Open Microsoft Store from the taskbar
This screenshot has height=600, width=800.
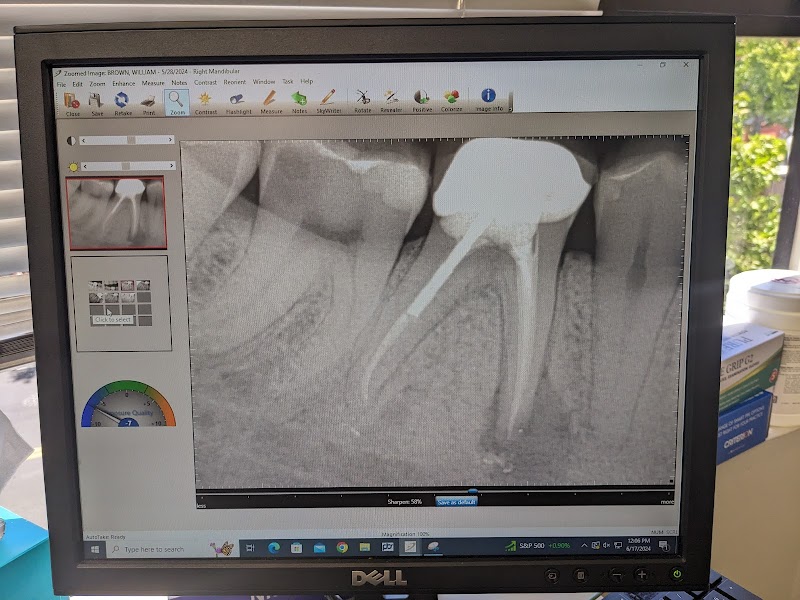click(296, 548)
